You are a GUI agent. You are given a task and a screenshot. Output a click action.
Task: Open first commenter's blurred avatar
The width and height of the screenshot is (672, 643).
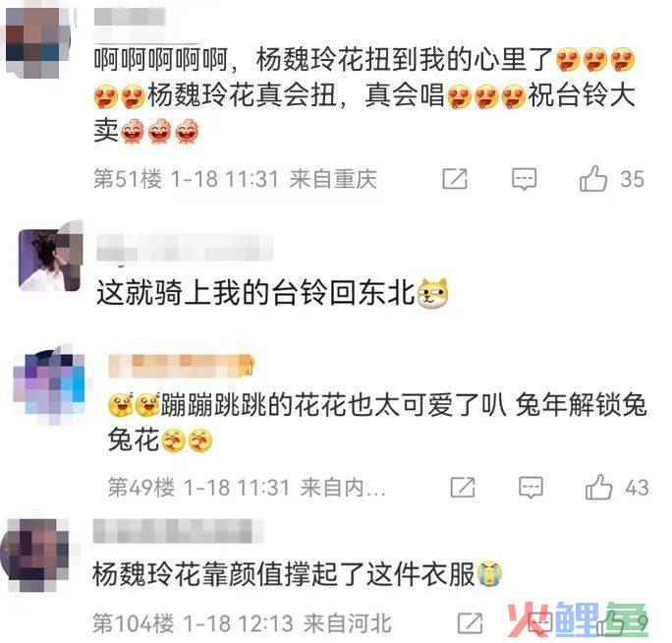pyautogui.click(x=38, y=42)
